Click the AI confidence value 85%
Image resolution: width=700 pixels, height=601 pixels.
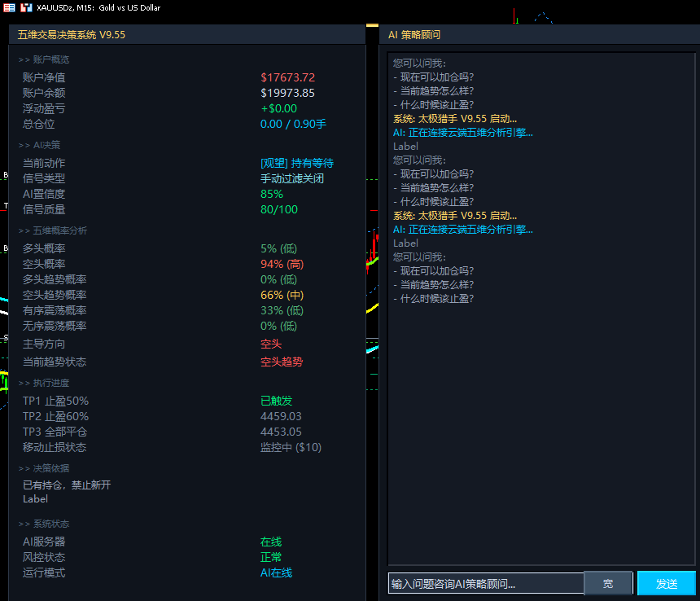point(271,195)
